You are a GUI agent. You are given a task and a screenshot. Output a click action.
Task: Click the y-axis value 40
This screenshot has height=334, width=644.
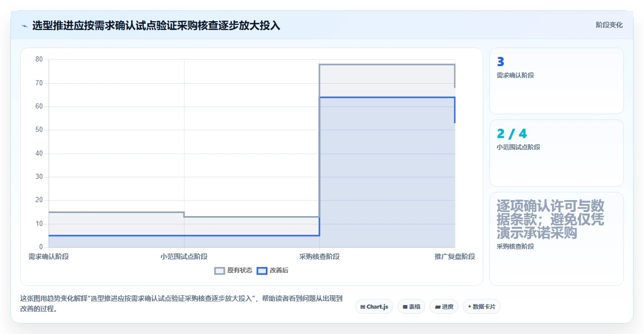[39, 154]
